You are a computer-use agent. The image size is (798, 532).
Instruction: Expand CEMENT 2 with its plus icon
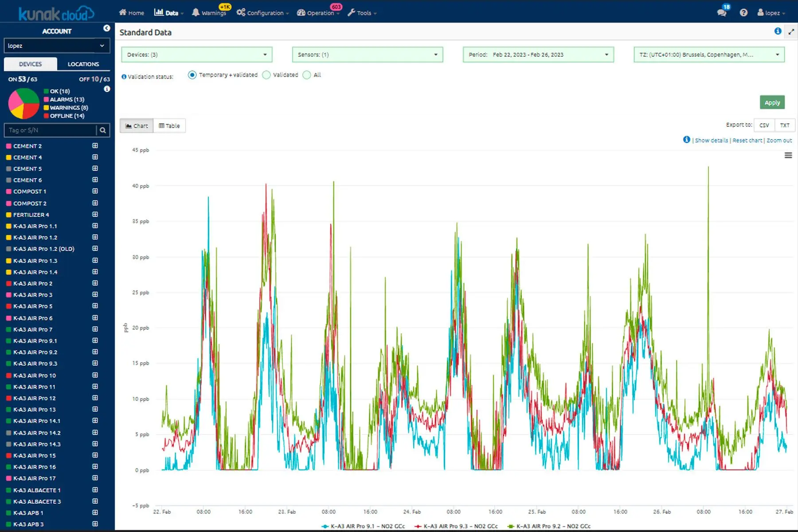95,145
